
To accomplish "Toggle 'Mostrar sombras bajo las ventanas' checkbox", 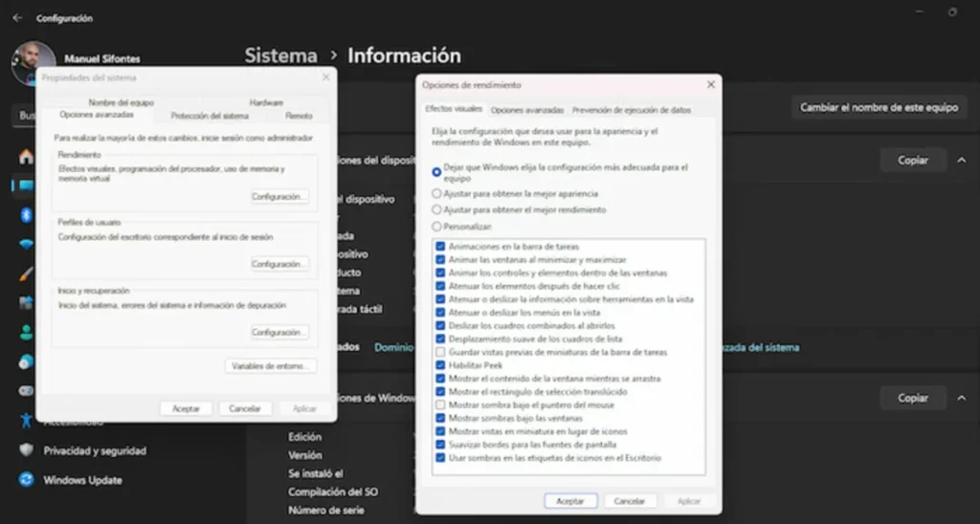I will (440, 418).
